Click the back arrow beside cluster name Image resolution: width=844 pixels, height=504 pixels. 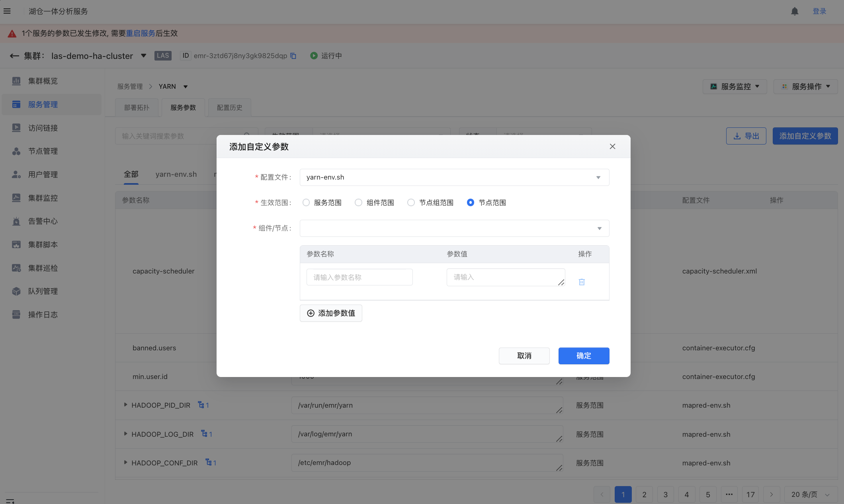tap(14, 56)
